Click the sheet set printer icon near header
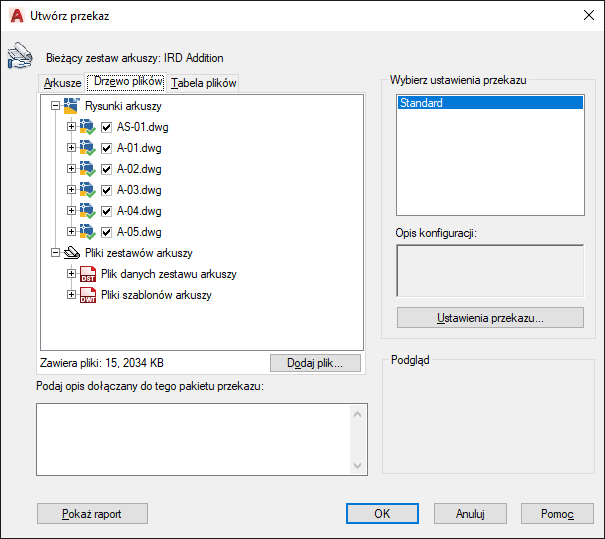Screen dimensions: 605x539 pyautogui.click(x=20, y=55)
